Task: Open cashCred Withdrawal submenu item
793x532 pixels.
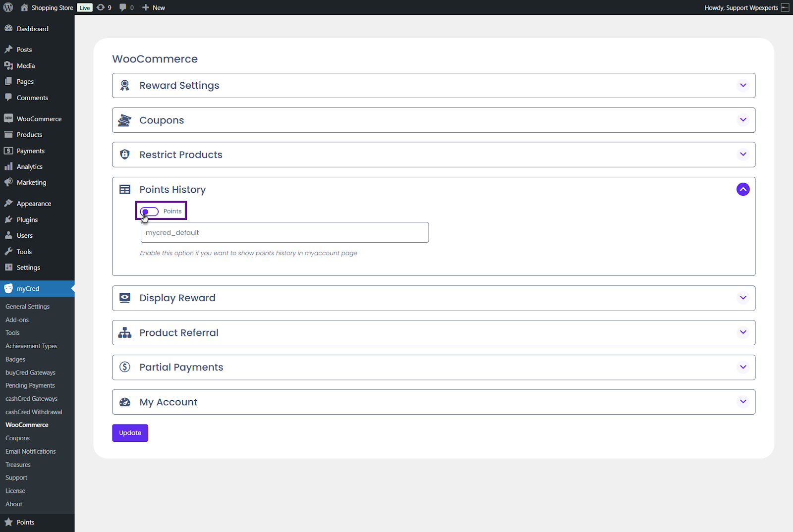Action: (x=34, y=412)
